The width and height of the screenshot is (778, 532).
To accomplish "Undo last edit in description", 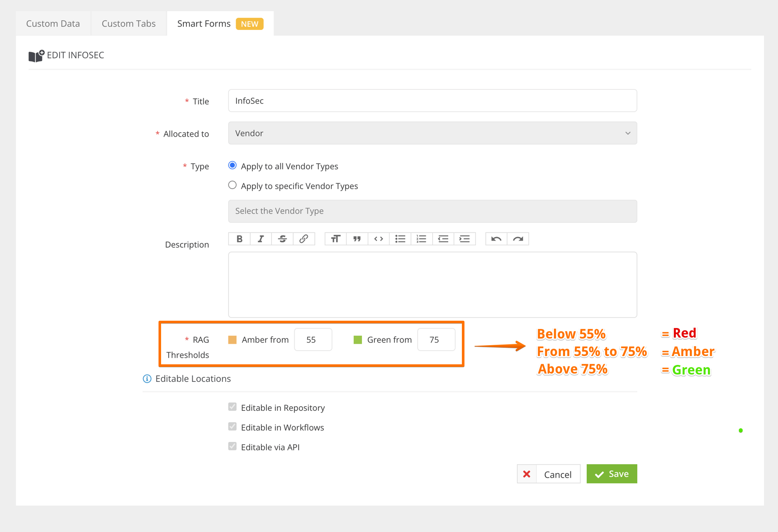I will (496, 239).
